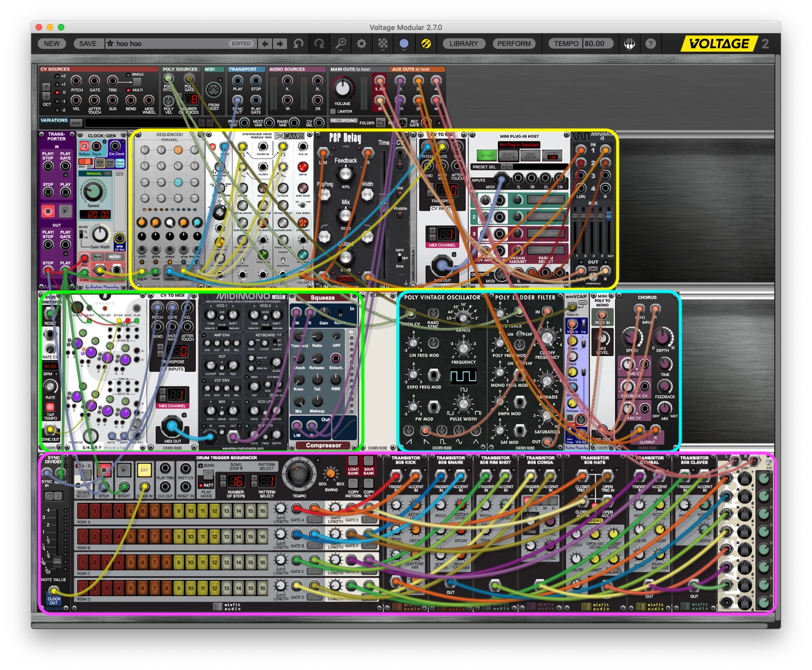This screenshot has width=812, height=670.
Task: Click the Feedback knob on PSP Delay
Action: [345, 174]
